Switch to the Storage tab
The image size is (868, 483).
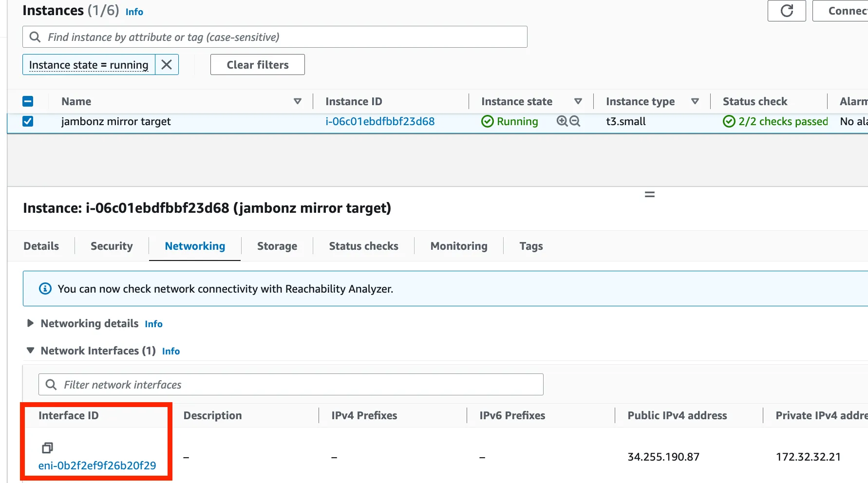277,246
